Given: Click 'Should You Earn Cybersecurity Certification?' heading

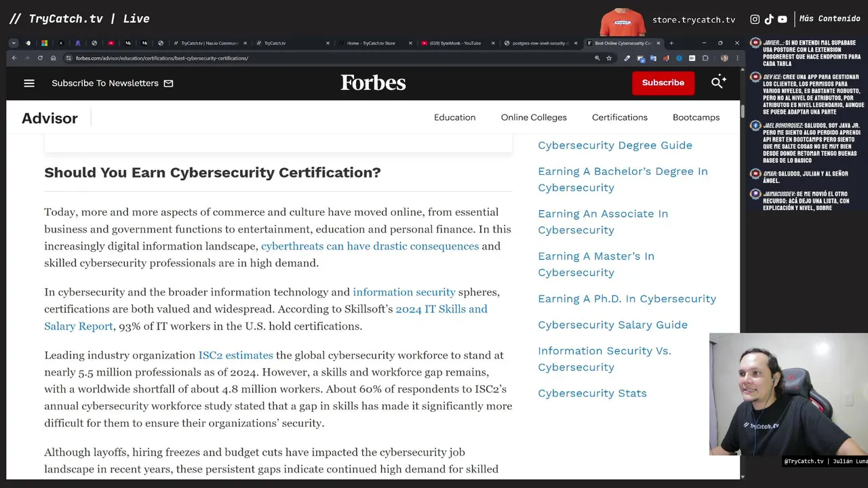Looking at the screenshot, I should pyautogui.click(x=212, y=172).
